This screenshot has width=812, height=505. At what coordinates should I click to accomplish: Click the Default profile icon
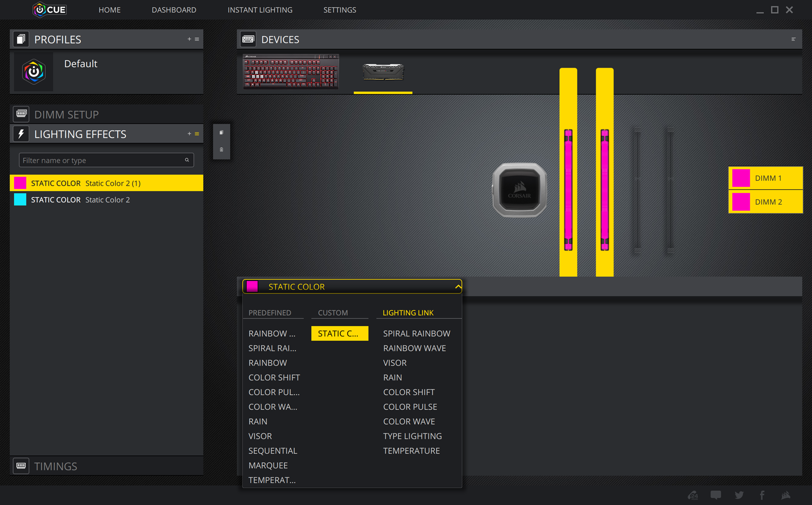click(x=33, y=72)
